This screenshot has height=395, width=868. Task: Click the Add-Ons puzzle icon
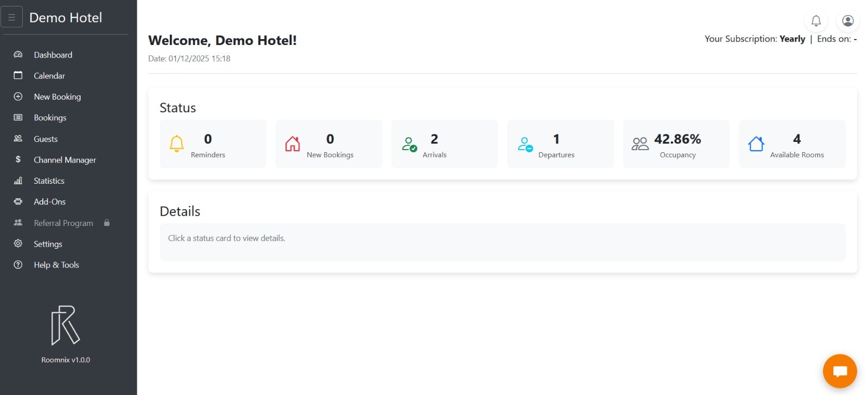click(x=18, y=202)
